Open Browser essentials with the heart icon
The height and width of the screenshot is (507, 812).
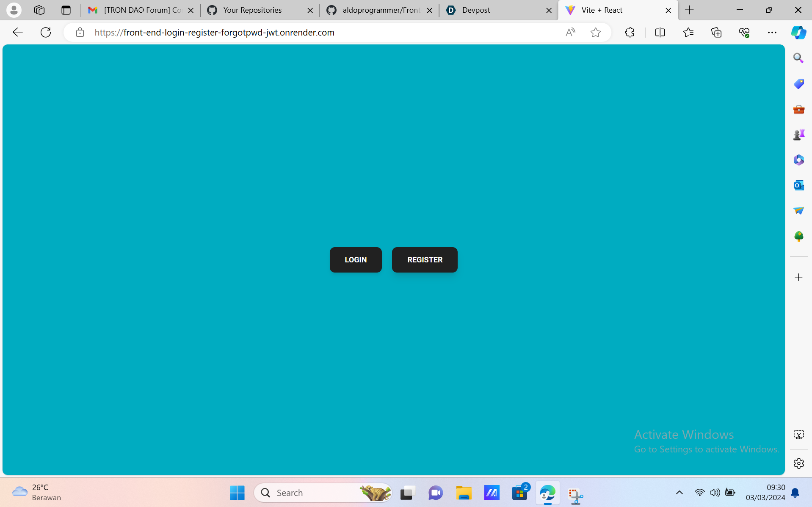click(745, 32)
